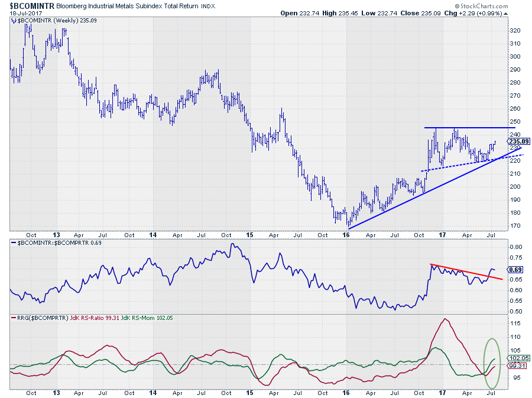The width and height of the screenshot is (532, 398).
Task: Click the dotted blue support line near 220
Action: point(473,163)
